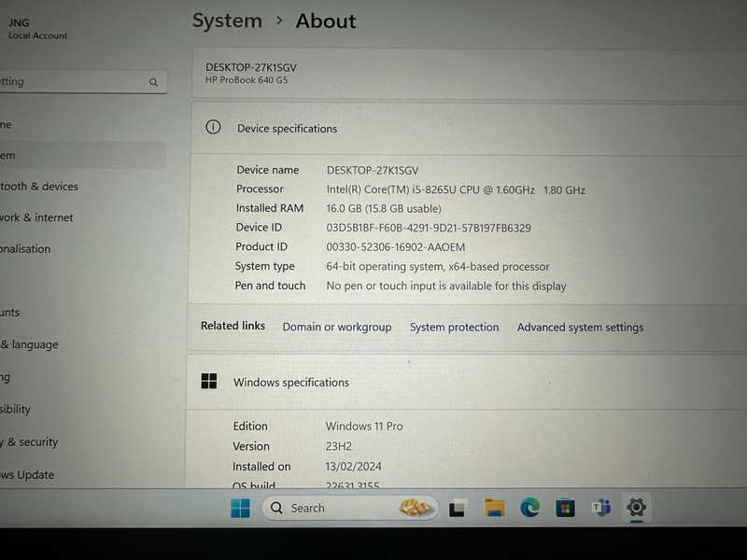Click the search highlight image in taskbar search
The image size is (747, 560).
tap(415, 507)
